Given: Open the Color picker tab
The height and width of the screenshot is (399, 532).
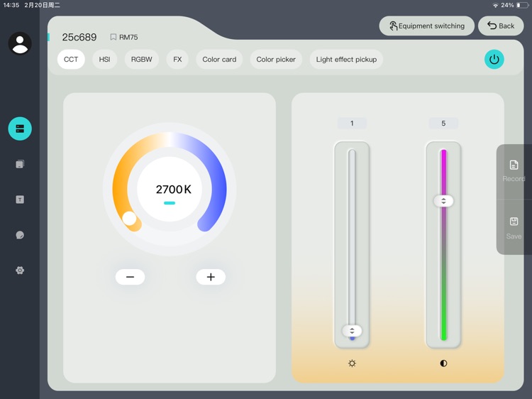Looking at the screenshot, I should coord(276,60).
